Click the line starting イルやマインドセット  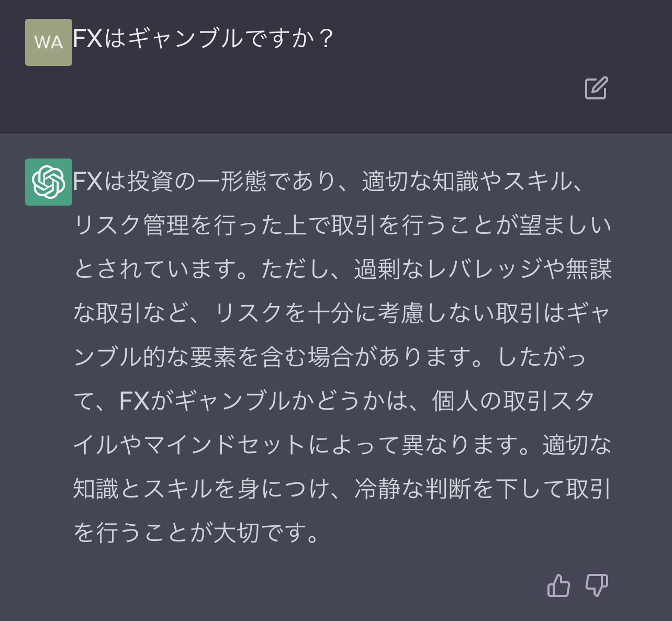[x=343, y=445]
